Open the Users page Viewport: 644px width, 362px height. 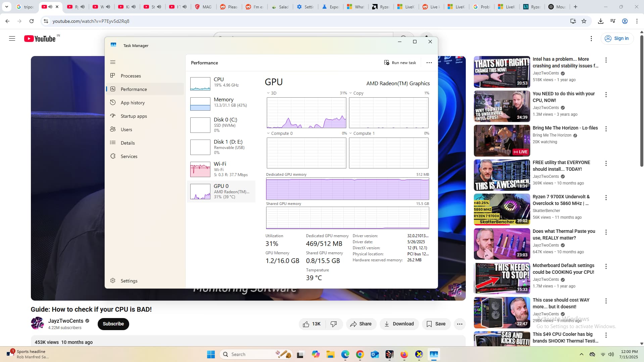point(126,130)
